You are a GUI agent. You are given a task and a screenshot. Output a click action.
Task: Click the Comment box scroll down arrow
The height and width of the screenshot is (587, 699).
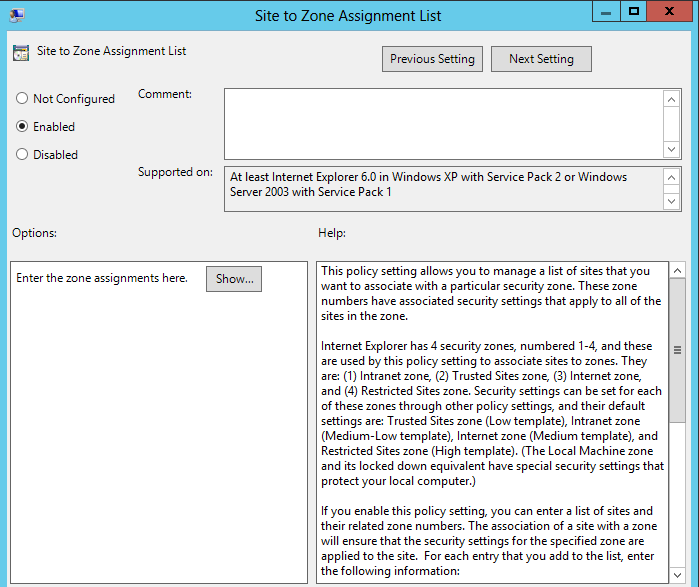tap(671, 149)
